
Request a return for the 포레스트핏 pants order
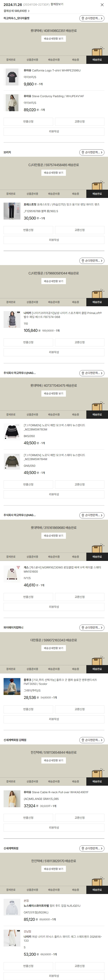pyautogui.click(x=28, y=230)
